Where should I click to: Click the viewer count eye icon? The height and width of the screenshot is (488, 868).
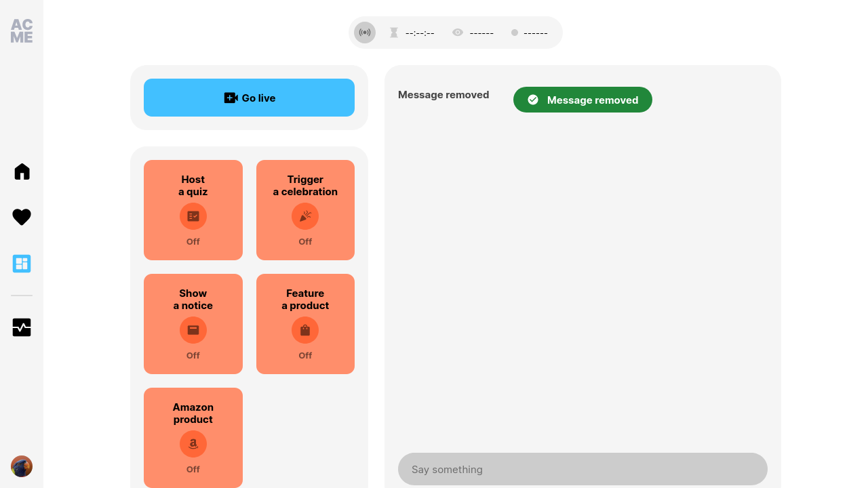(x=458, y=33)
